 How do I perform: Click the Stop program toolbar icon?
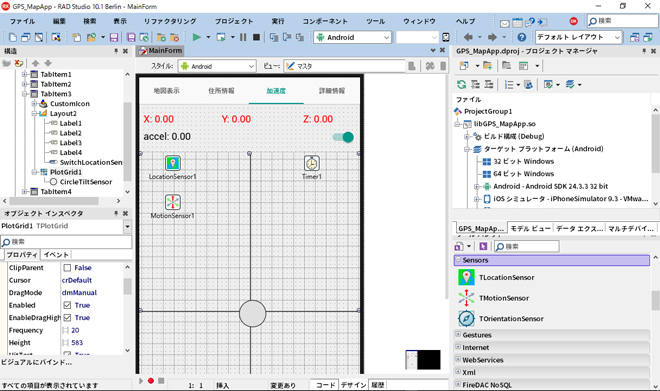tap(256, 37)
